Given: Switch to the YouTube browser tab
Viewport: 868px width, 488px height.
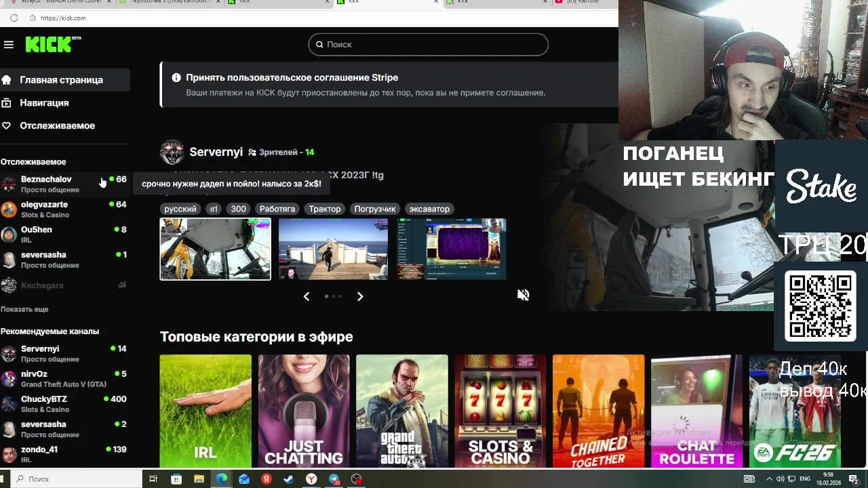Looking at the screenshot, I should coord(583,2).
